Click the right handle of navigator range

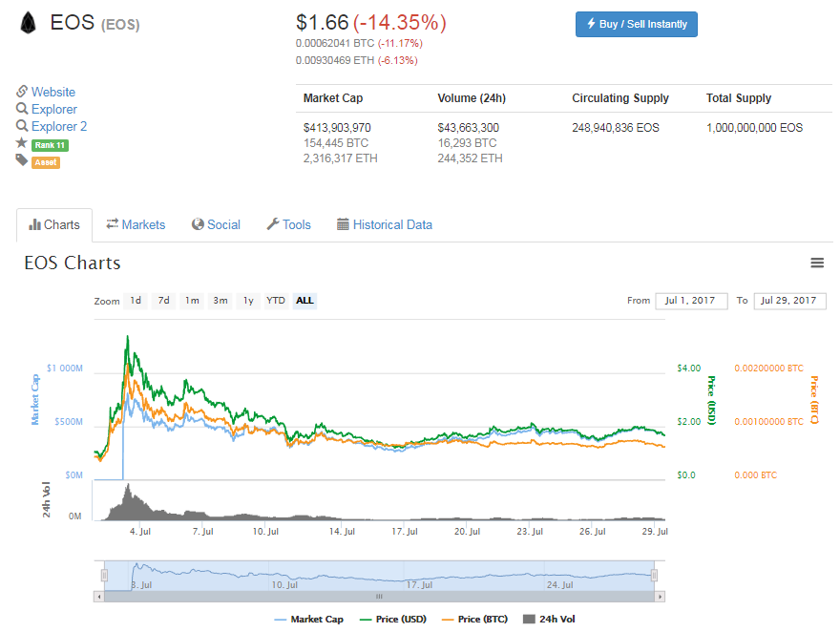(x=654, y=576)
